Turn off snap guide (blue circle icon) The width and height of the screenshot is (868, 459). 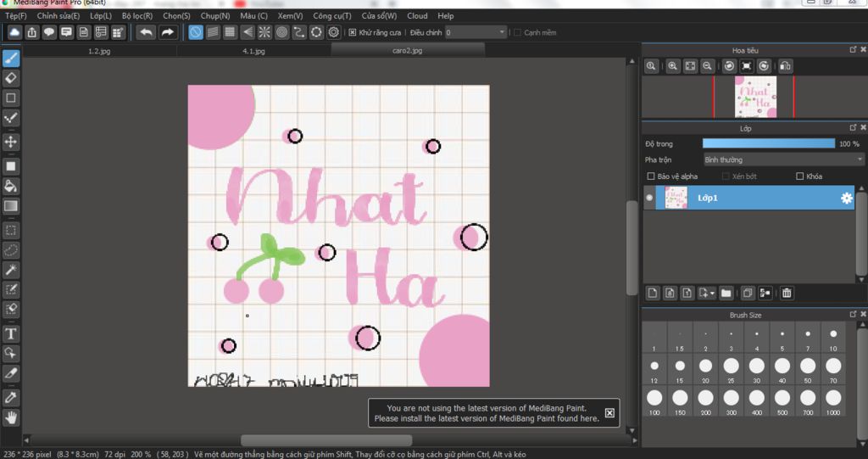[x=196, y=32]
